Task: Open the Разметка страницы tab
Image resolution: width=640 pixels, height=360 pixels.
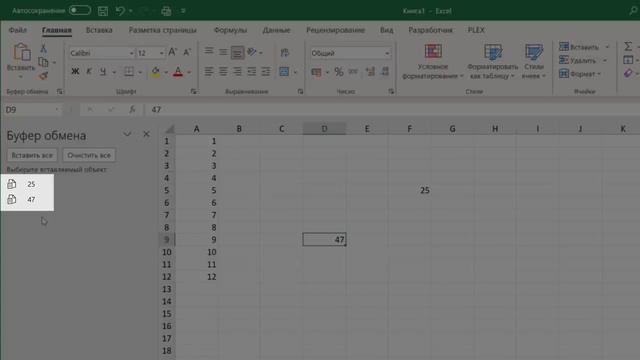Action: click(x=162, y=30)
